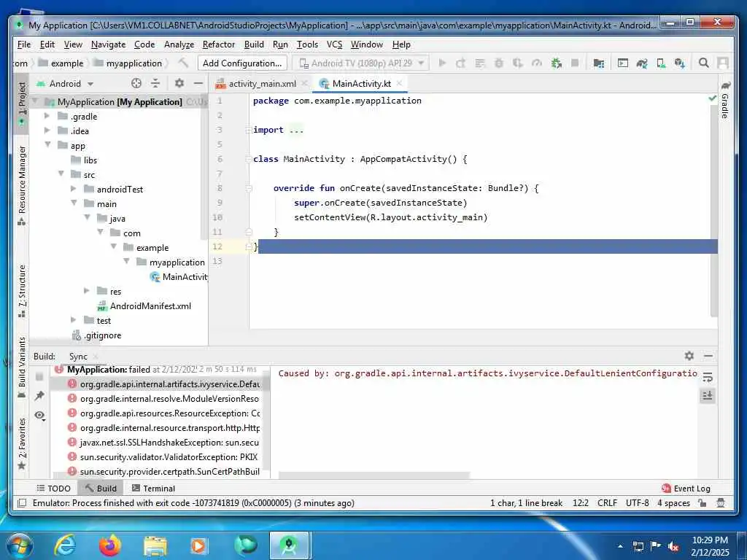Open the VCS menu
This screenshot has height=560, width=747.
(334, 44)
